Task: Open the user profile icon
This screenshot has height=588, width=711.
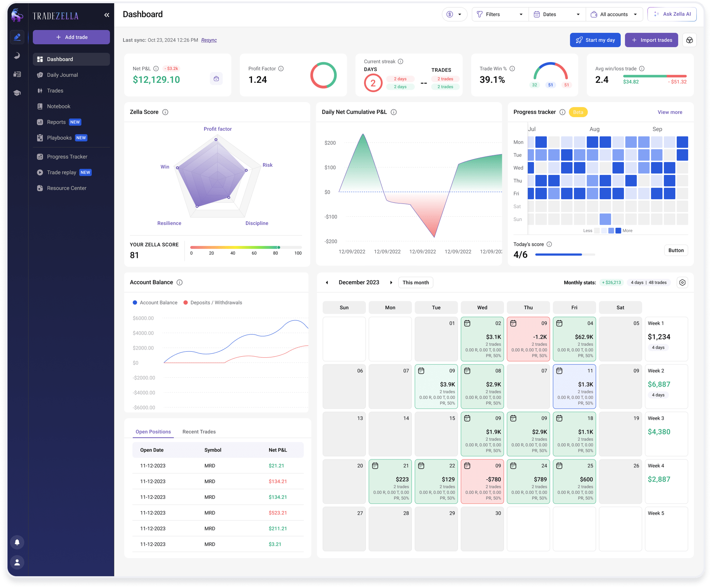Action: pyautogui.click(x=17, y=562)
